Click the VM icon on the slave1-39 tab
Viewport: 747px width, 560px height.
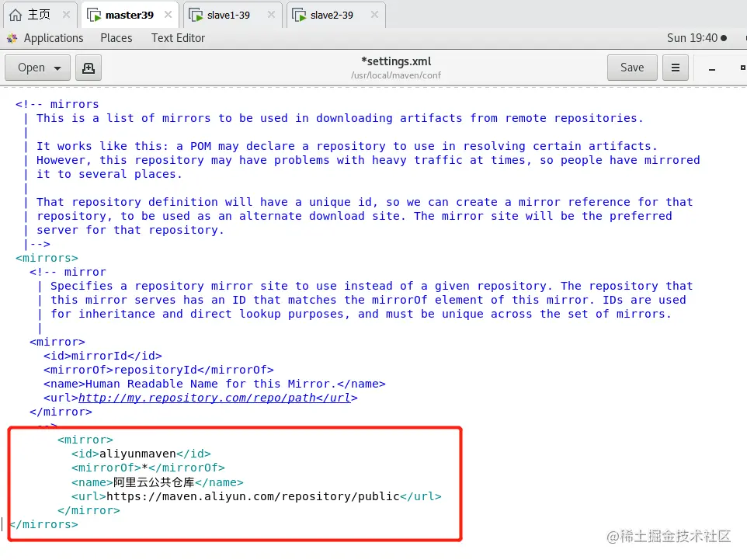click(x=196, y=16)
